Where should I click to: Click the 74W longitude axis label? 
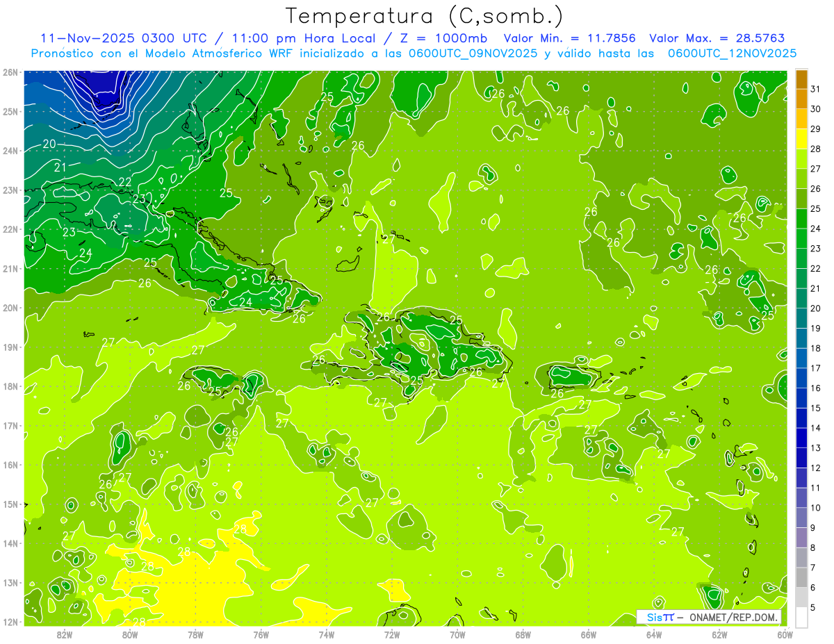pyautogui.click(x=326, y=634)
